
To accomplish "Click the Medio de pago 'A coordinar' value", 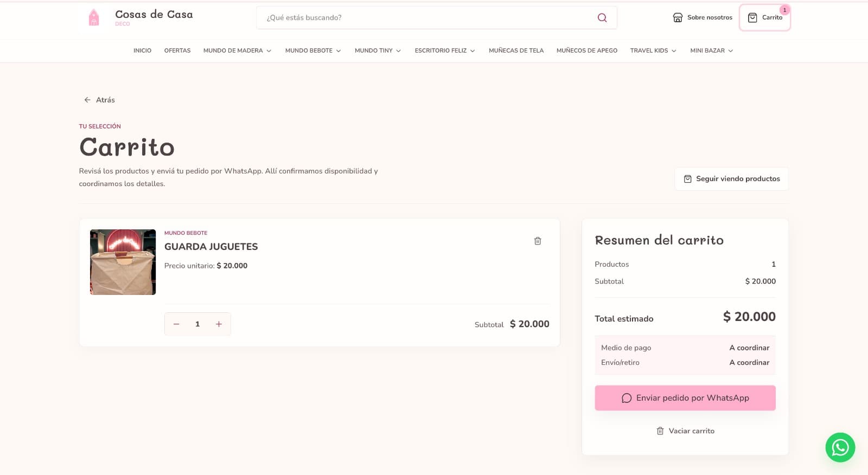I will point(749,348).
